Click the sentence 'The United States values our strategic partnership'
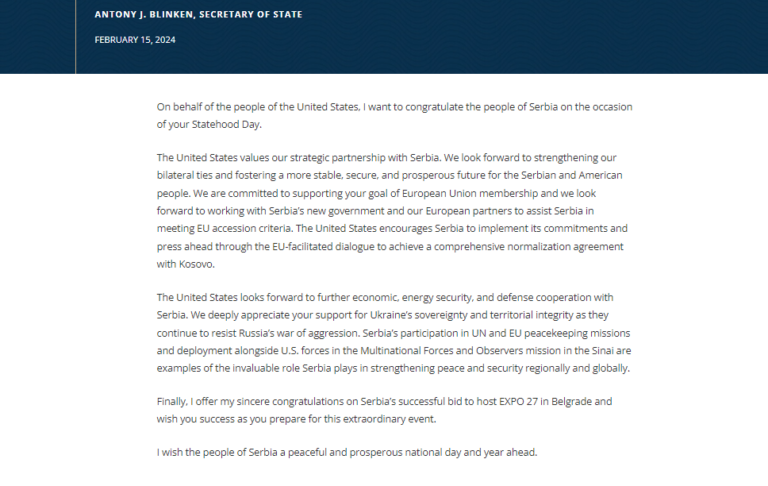Screen dimensions: 768x486 299,158
